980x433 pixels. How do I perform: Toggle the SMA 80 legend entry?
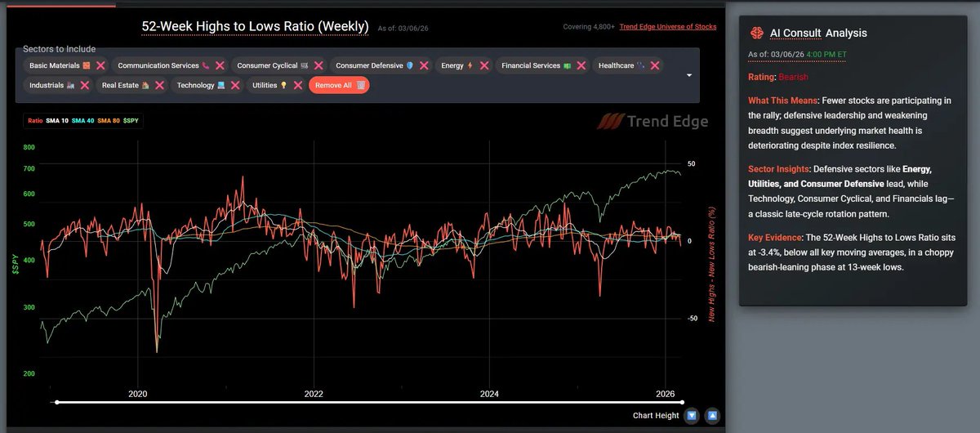coord(109,120)
